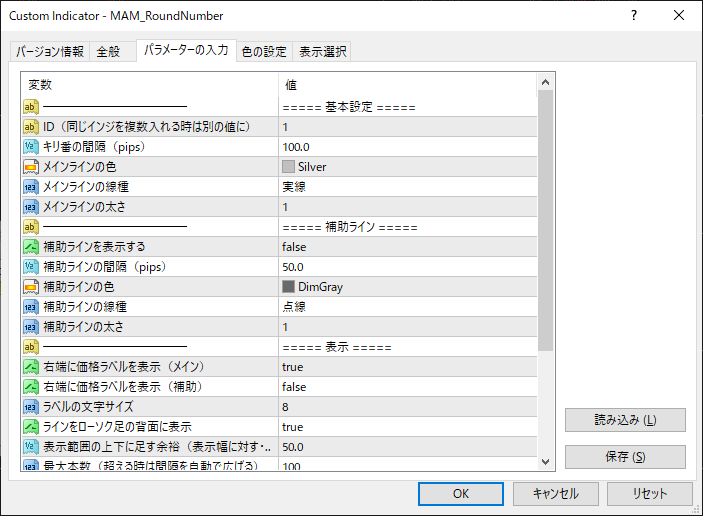Click the ラベルの文字サイズ value 8
The image size is (703, 516).
coord(408,407)
